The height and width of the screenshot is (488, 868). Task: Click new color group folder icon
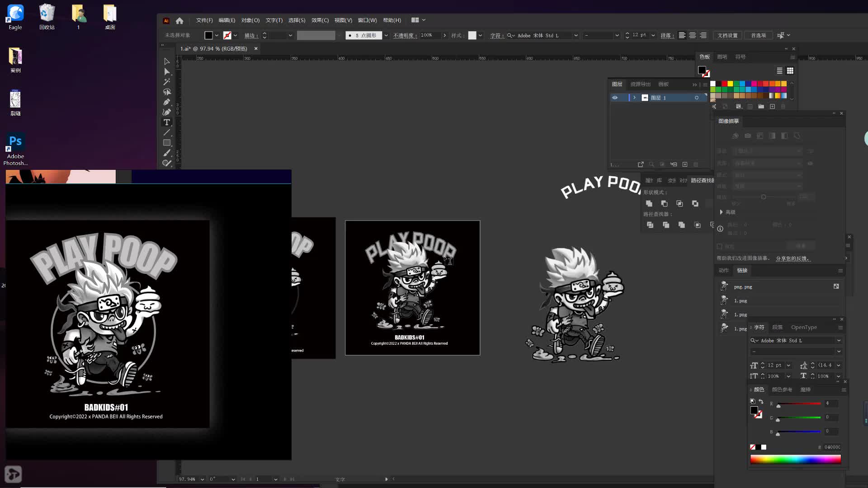761,107
